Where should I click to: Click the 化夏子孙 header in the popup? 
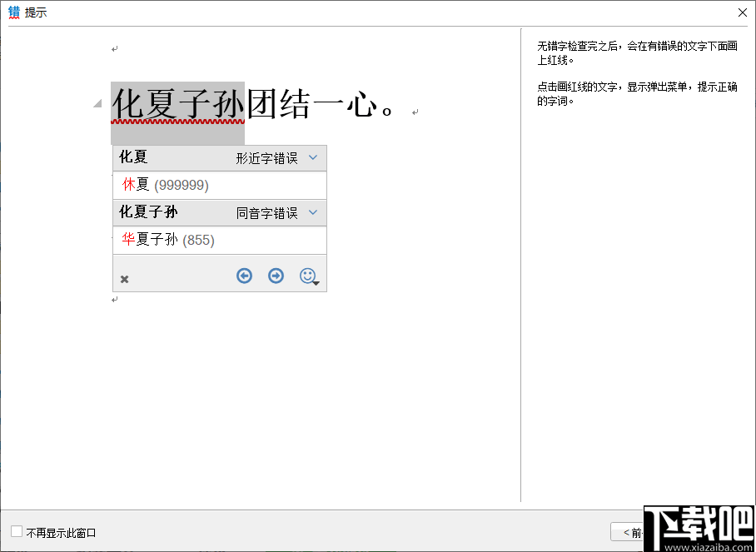click(x=148, y=212)
